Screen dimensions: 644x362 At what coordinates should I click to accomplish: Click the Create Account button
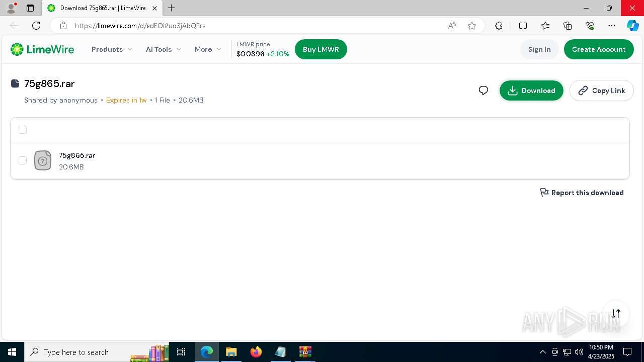coord(599,49)
